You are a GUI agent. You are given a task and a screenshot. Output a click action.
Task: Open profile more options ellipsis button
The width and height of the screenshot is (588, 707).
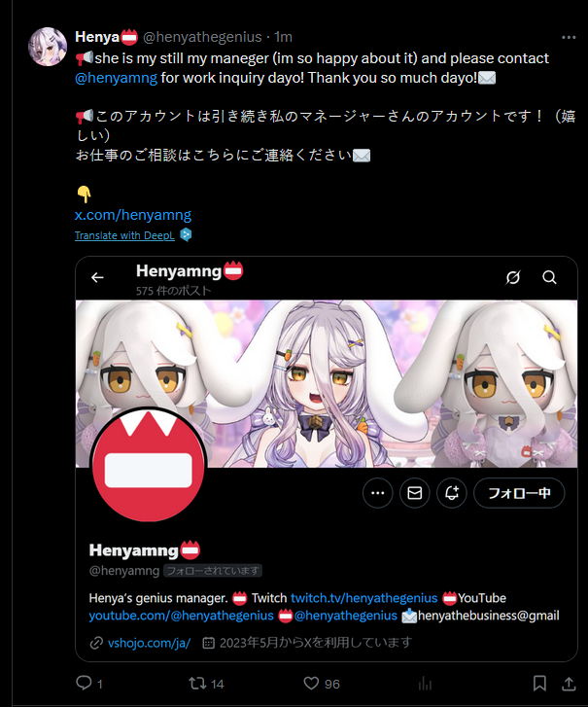377,493
